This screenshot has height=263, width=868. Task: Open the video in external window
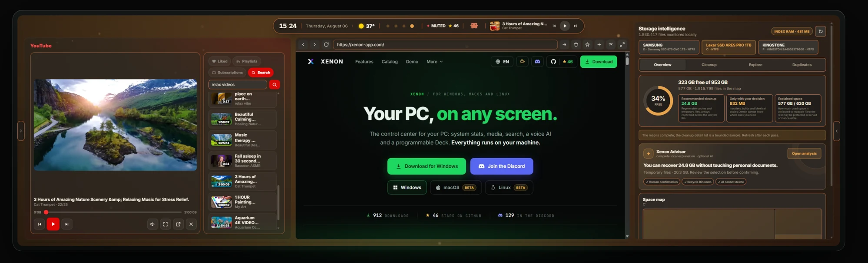pyautogui.click(x=178, y=224)
